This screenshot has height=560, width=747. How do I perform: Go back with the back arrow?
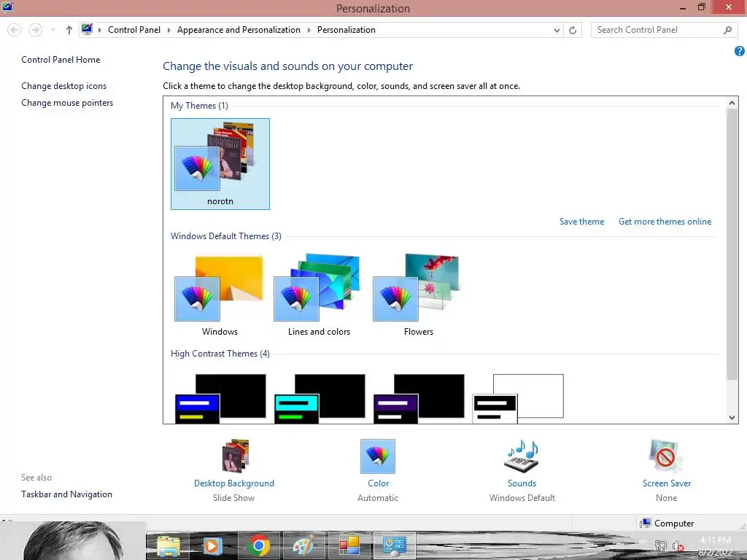pyautogui.click(x=15, y=30)
